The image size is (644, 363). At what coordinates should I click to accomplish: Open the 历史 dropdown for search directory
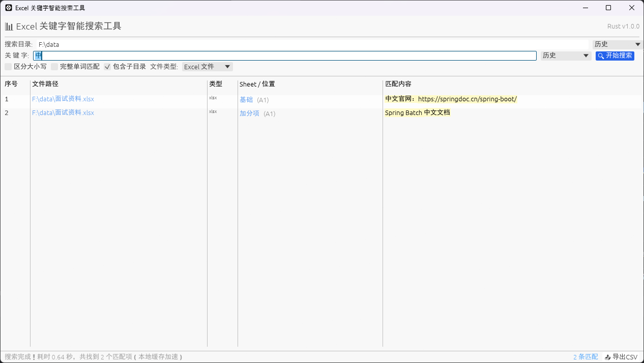(618, 44)
